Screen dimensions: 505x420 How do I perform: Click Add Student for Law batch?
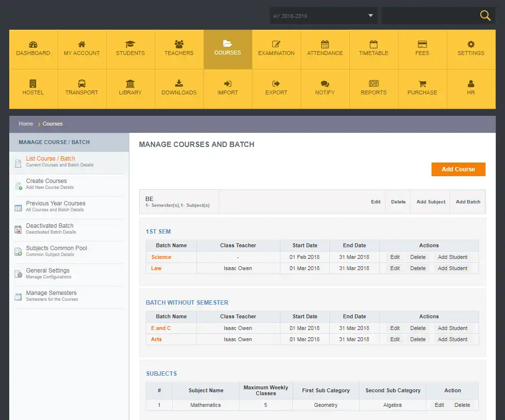(x=452, y=268)
